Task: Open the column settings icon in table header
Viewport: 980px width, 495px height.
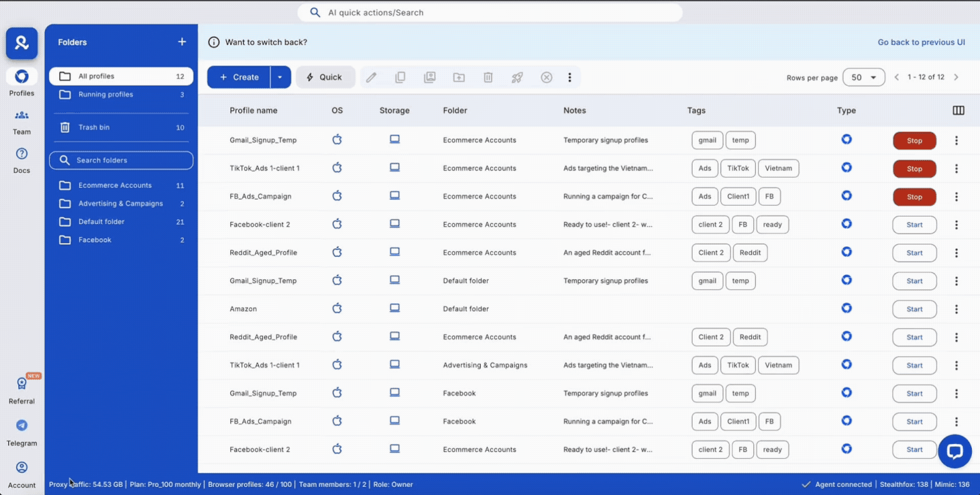Action: coord(958,110)
